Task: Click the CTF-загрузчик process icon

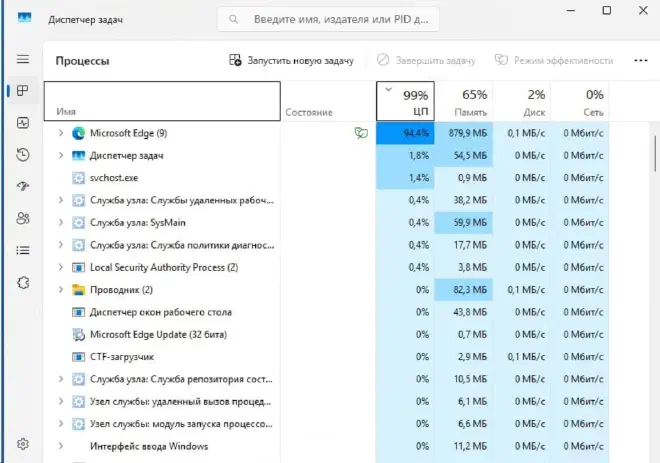Action: pyautogui.click(x=78, y=357)
